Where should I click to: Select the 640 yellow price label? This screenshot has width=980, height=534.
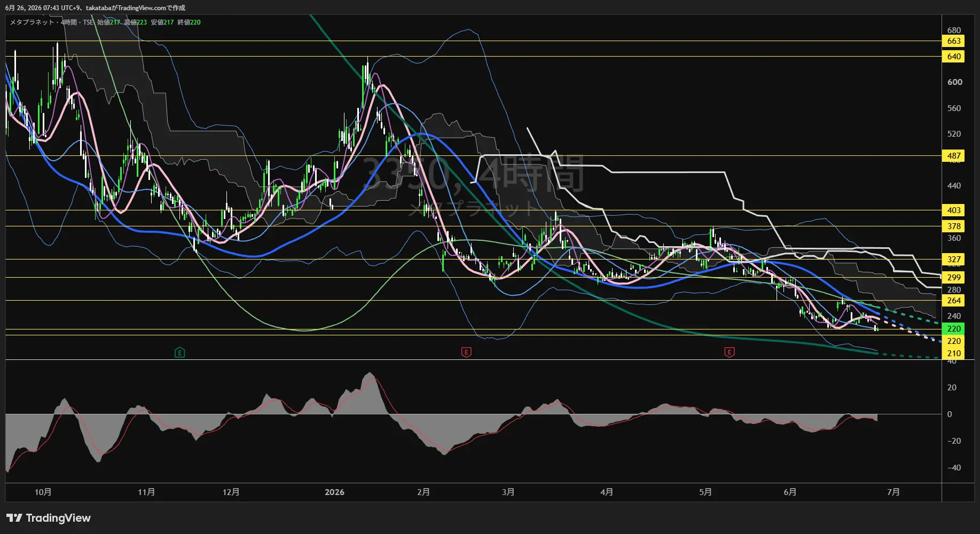coord(953,57)
